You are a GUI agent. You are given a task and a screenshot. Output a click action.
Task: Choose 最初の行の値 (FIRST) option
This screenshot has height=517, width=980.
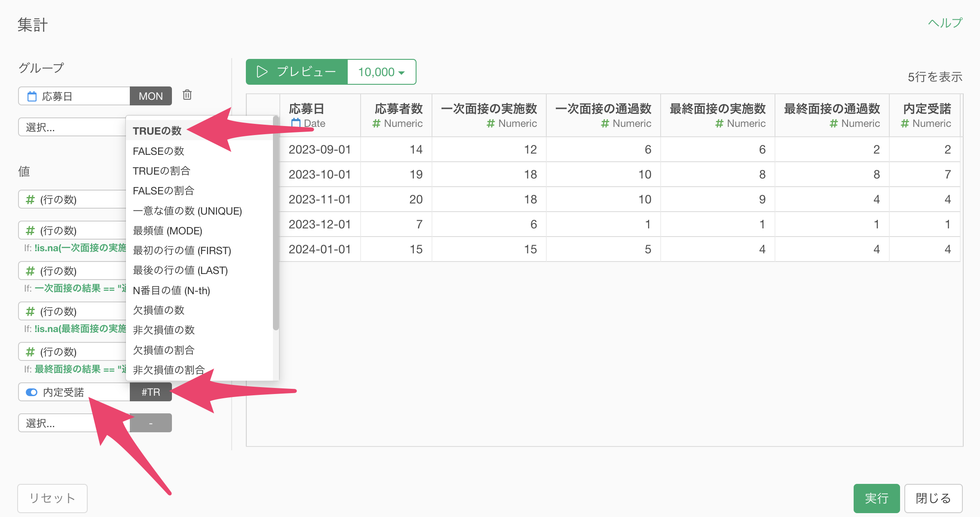point(200,250)
